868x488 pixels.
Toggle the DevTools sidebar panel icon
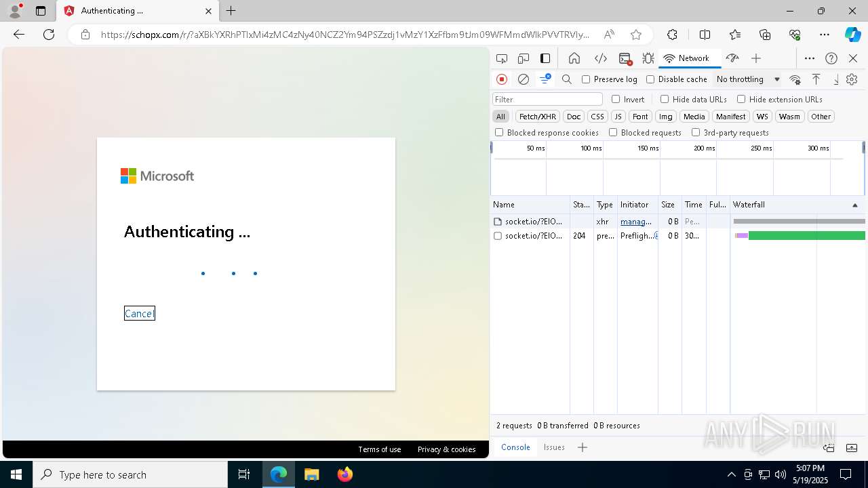[545, 58]
